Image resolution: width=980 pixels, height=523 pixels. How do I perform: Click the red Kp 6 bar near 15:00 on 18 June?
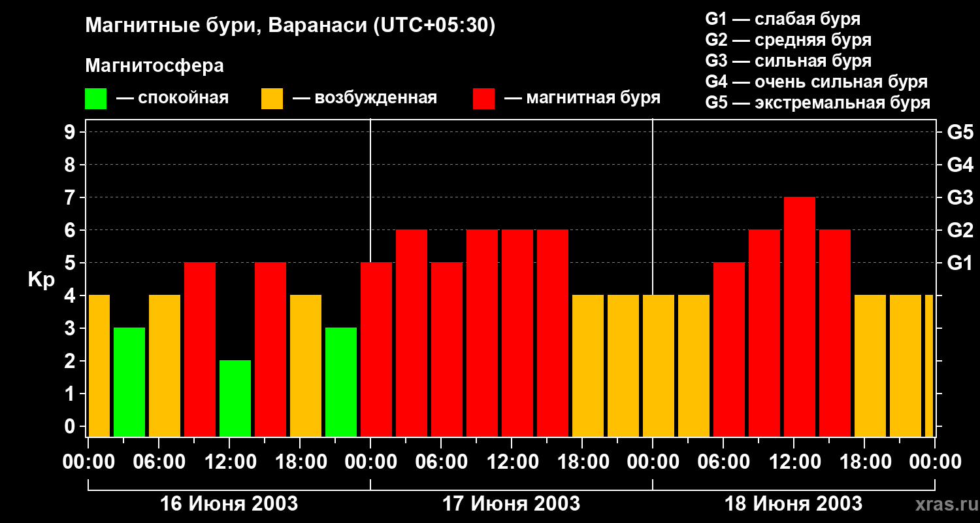coord(835,333)
